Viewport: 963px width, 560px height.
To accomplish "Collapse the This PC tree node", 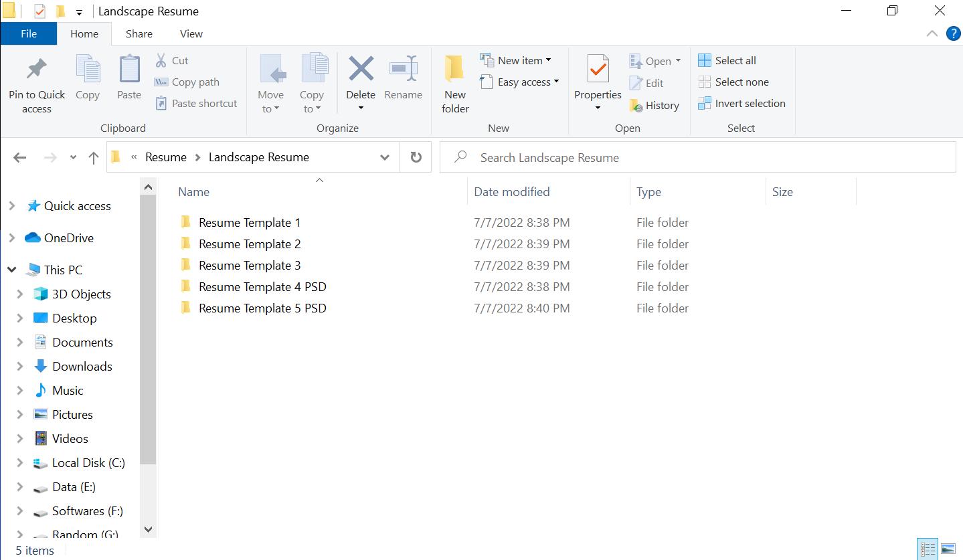I will click(x=12, y=270).
